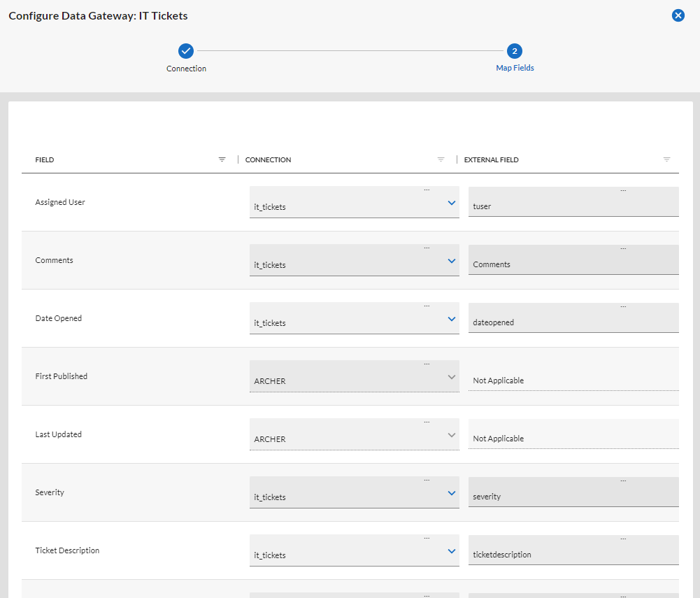
Task: Expand the it_tickets dropdown for Severity
Action: pos(450,492)
